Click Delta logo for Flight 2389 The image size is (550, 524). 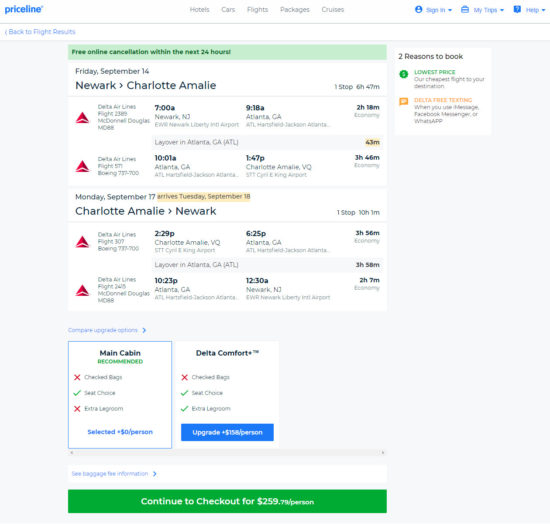tap(82, 117)
